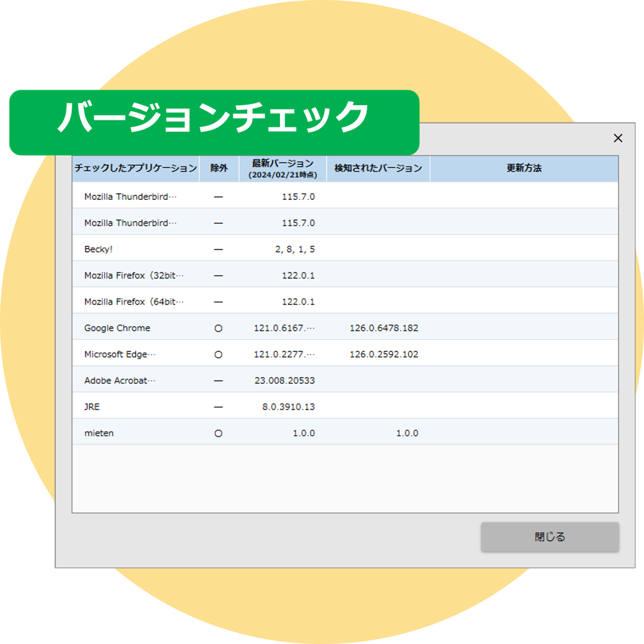This screenshot has width=644, height=644.
Task: Click the 最新バージョン column header
Action: click(283, 168)
